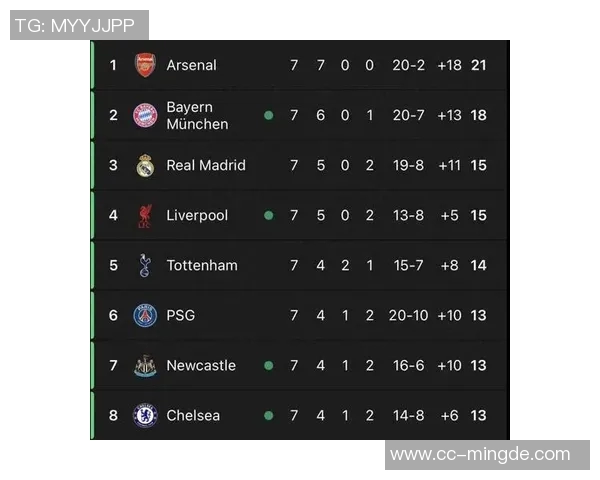Select the Tottenham team name

[202, 265]
